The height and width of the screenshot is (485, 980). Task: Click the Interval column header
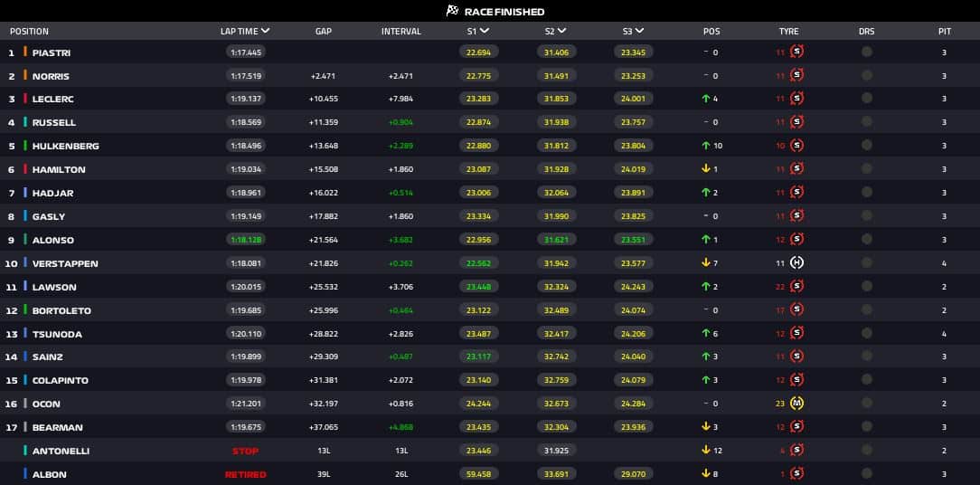401,32
